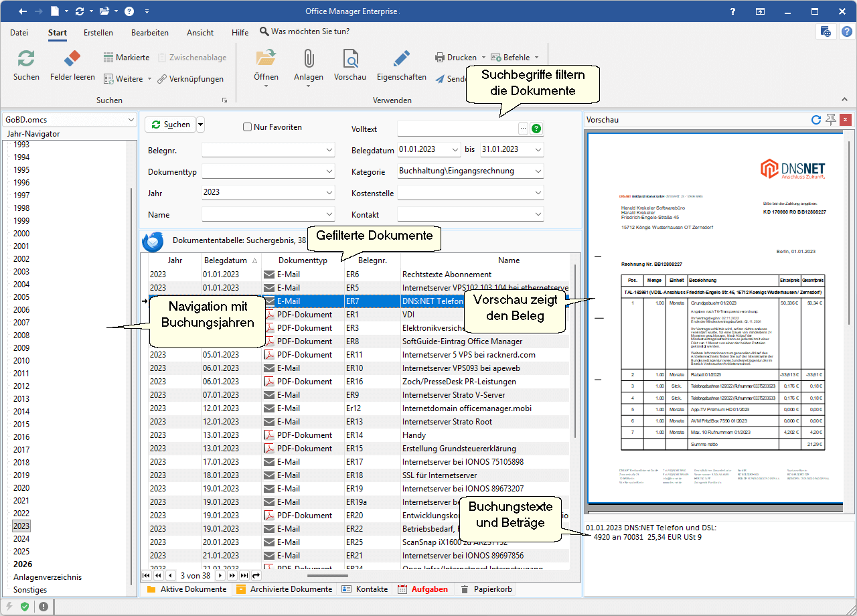
Task: Open the Kategorie dropdown list
Action: pos(538,171)
